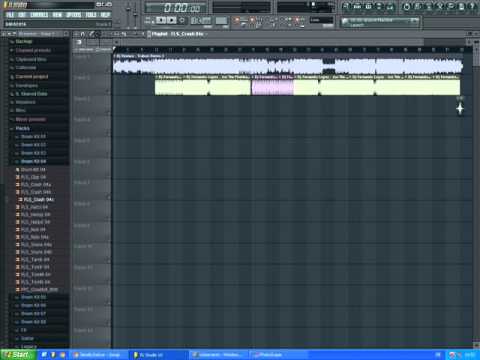Open the Envelopes browser entry
Image resolution: width=480 pixels, height=360 pixels.
pos(27,86)
